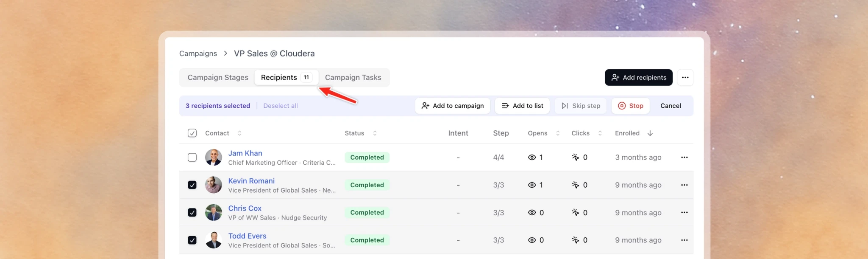Sort the table by the Contact column
Image resolution: width=868 pixels, height=259 pixels.
pos(239,133)
